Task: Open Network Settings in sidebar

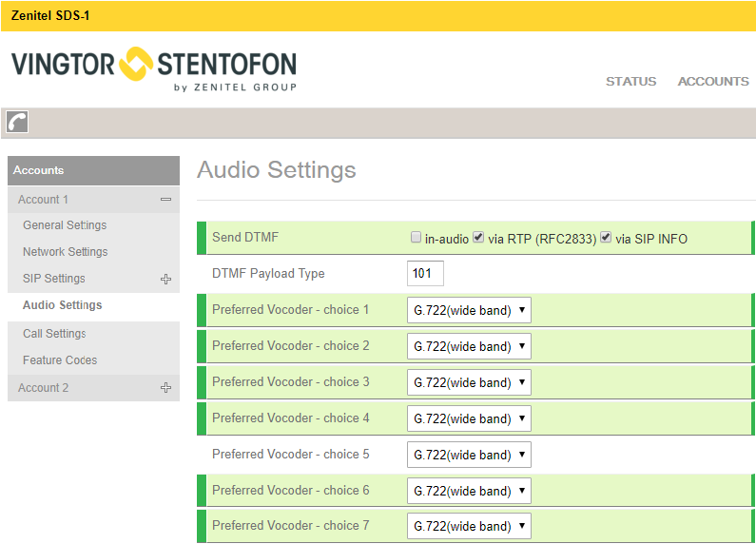Action: pos(66,252)
